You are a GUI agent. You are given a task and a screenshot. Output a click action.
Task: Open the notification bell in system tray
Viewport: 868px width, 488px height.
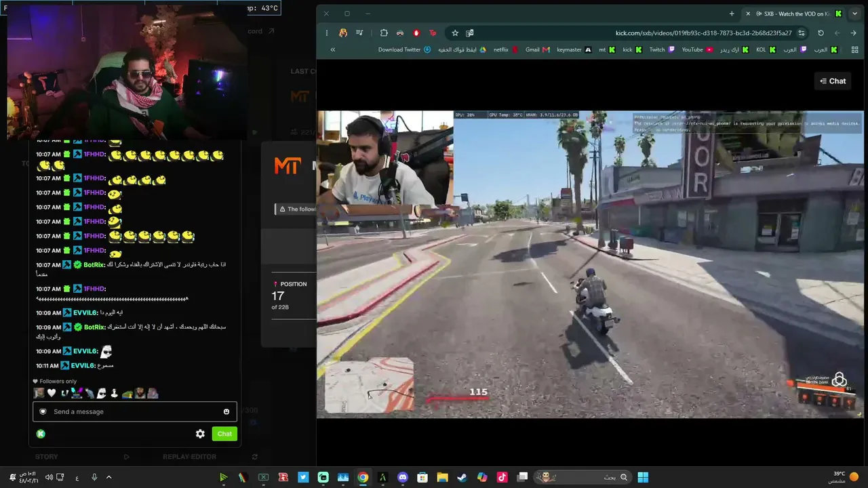point(12,477)
